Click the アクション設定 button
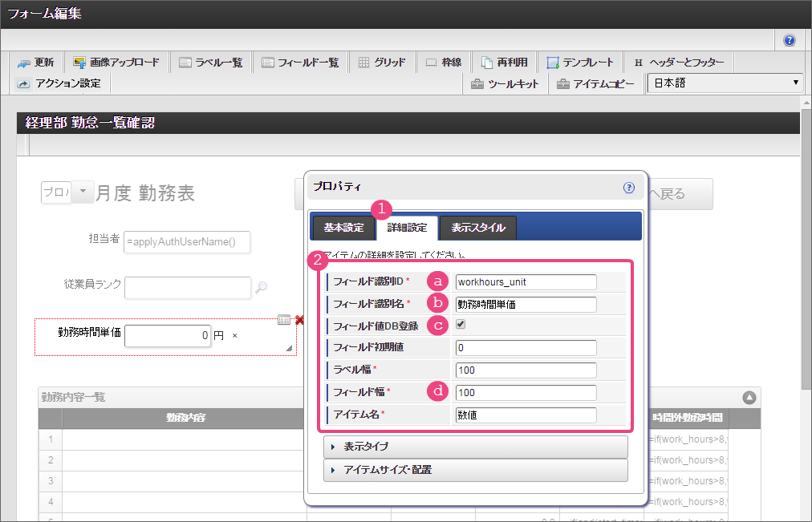 pos(58,83)
